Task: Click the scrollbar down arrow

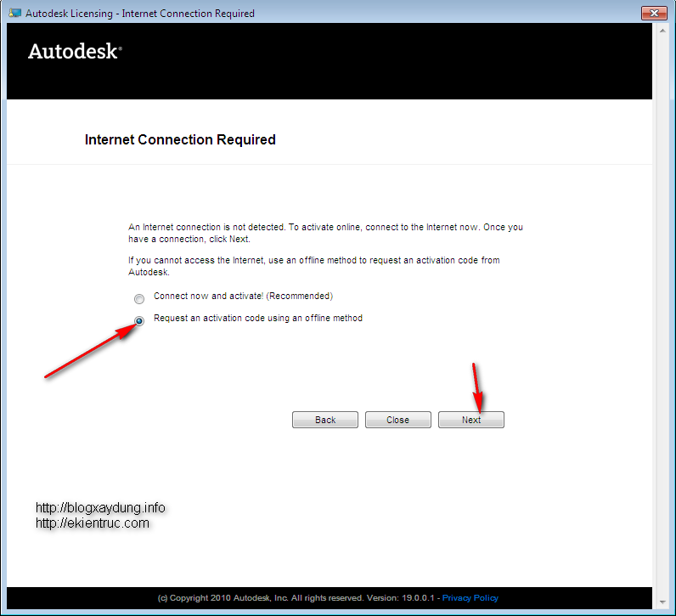Action: 662,602
